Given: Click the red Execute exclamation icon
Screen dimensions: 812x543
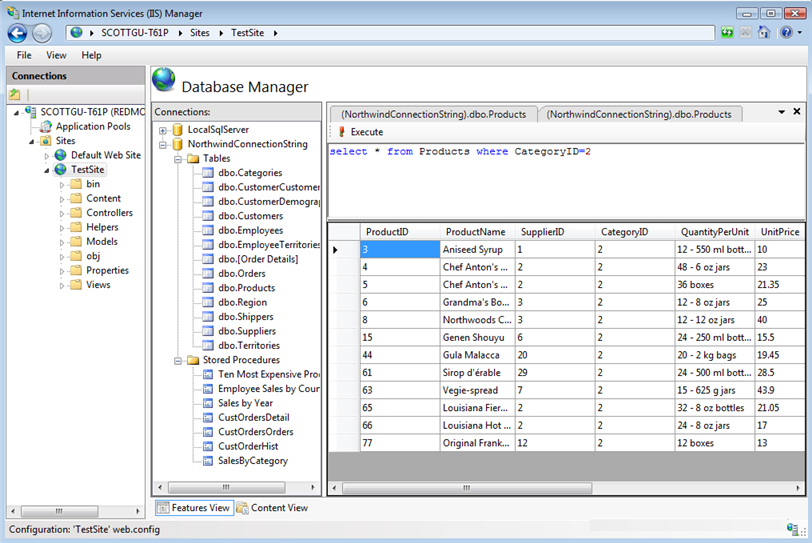Looking at the screenshot, I should (x=341, y=132).
